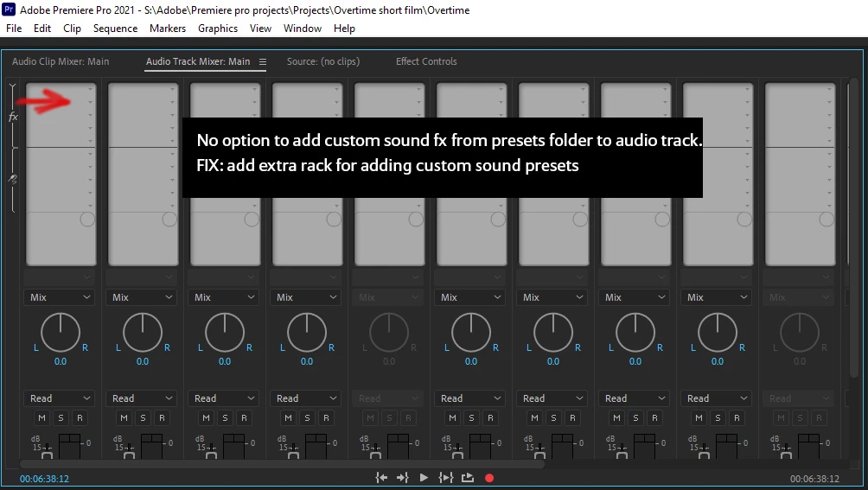
Task: Open the Markers menu
Action: click(x=168, y=29)
